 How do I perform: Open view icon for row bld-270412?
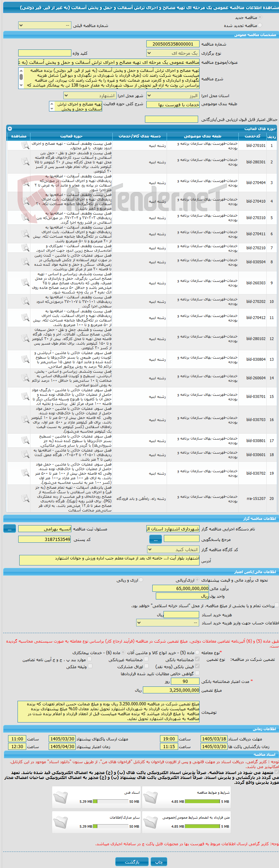25,318
